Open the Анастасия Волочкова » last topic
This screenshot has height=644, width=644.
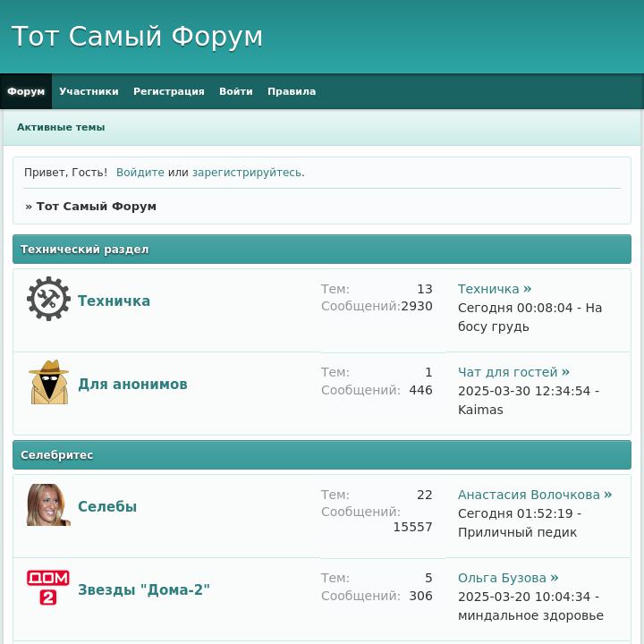(535, 495)
